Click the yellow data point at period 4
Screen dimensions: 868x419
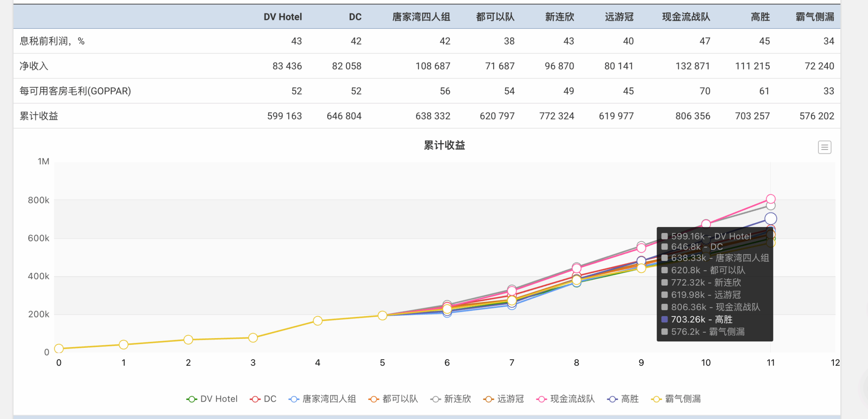pyautogui.click(x=317, y=321)
